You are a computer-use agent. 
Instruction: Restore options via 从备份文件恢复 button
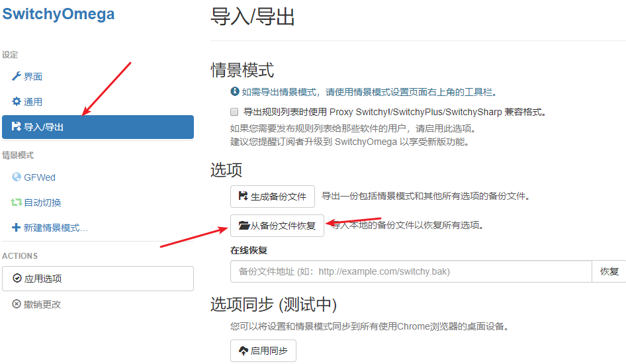pos(277,226)
